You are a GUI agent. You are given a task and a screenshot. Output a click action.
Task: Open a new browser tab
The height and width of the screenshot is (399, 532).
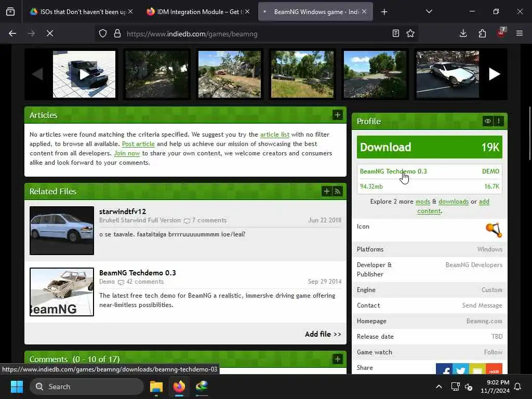pyautogui.click(x=384, y=12)
